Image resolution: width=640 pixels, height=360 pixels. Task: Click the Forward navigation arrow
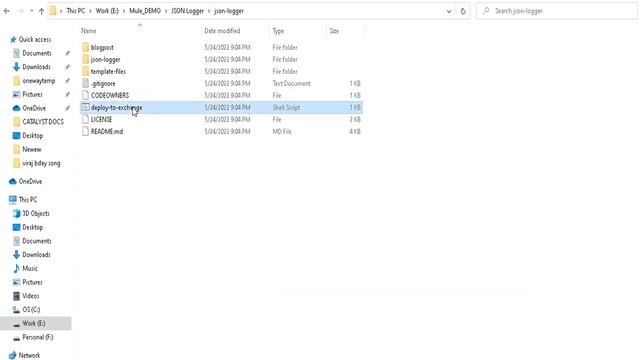(20, 11)
